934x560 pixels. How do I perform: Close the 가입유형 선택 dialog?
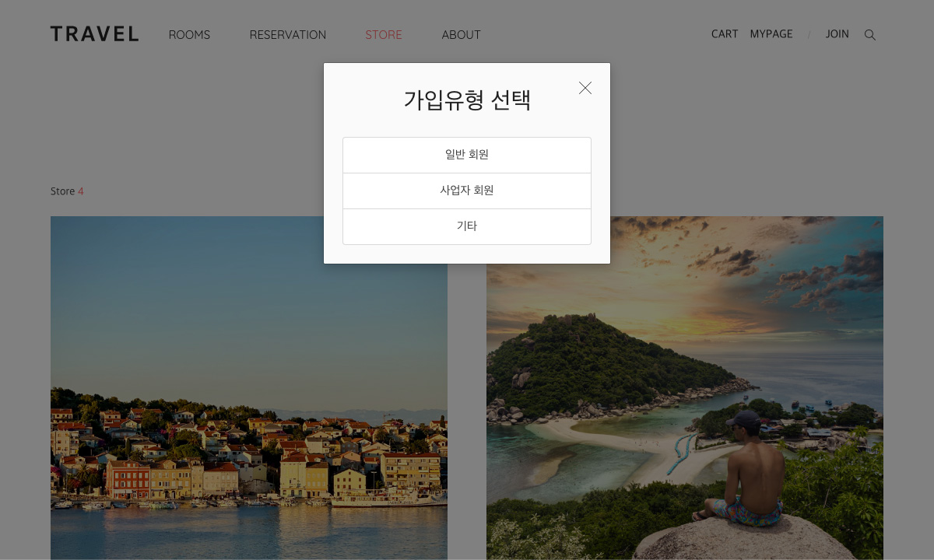585,88
